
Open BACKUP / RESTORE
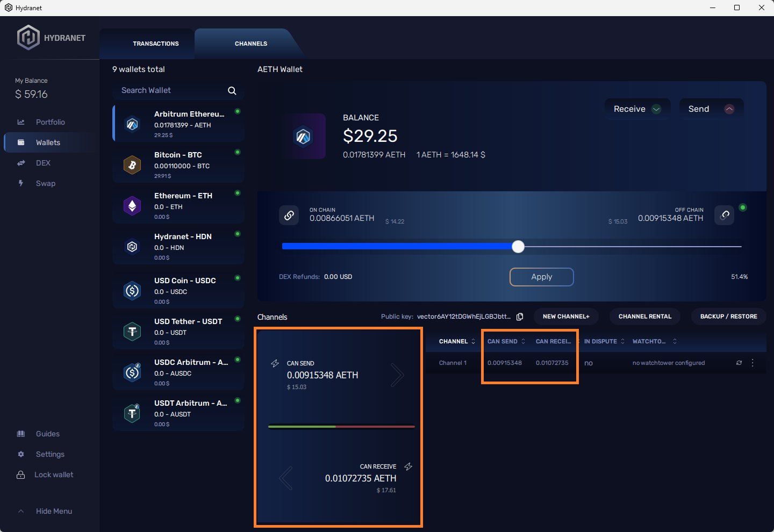click(729, 317)
